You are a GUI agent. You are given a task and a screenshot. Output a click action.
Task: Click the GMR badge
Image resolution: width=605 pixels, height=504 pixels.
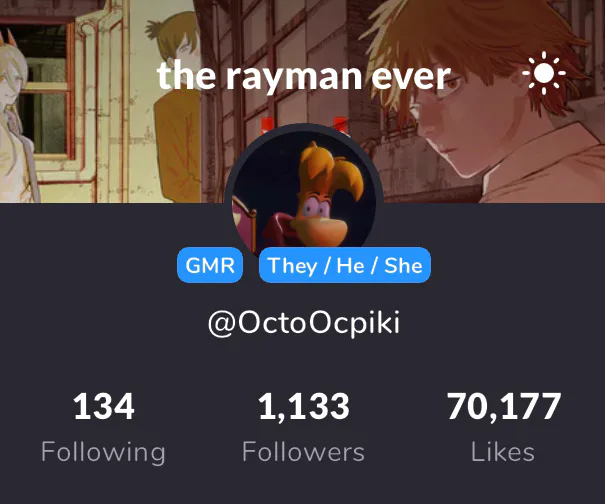[210, 265]
